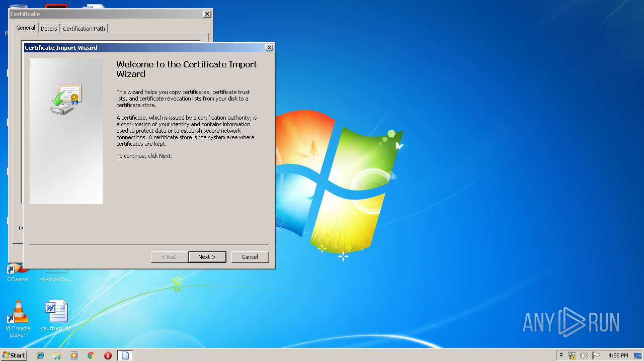The height and width of the screenshot is (362, 644).
Task: Show hidden icons in the system tray
Action: tap(561, 355)
